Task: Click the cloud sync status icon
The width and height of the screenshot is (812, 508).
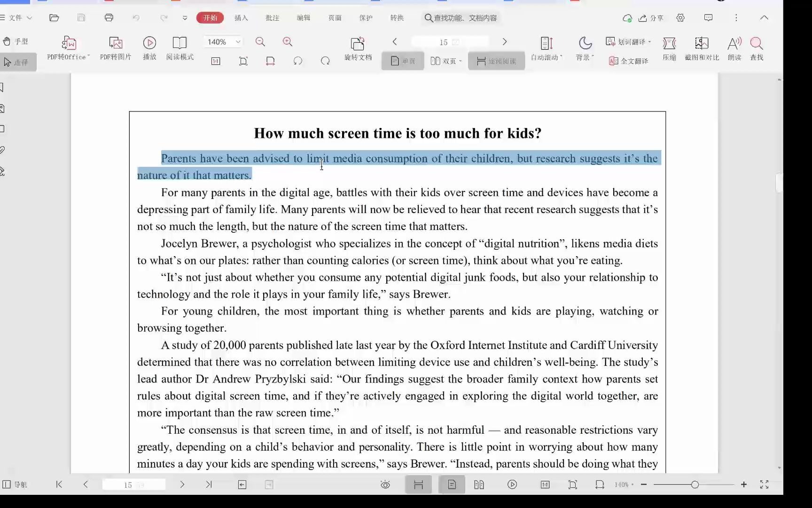Action: coord(627,18)
